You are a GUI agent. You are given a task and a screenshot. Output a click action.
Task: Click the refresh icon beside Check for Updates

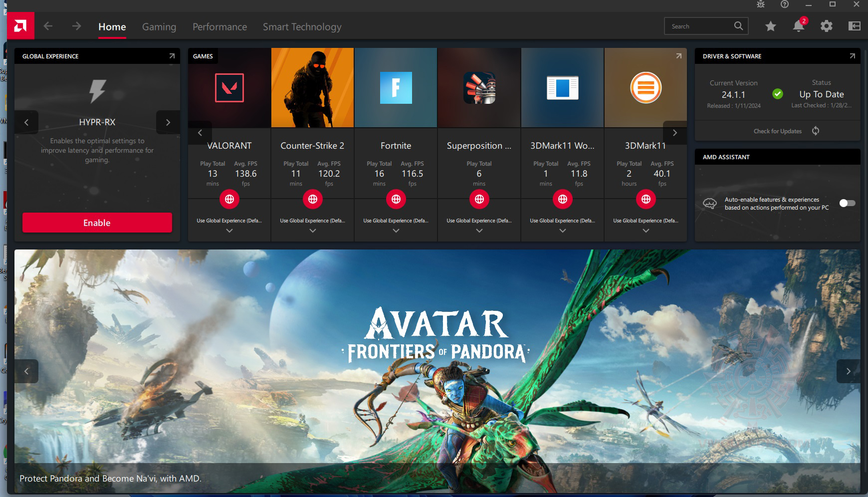(816, 131)
